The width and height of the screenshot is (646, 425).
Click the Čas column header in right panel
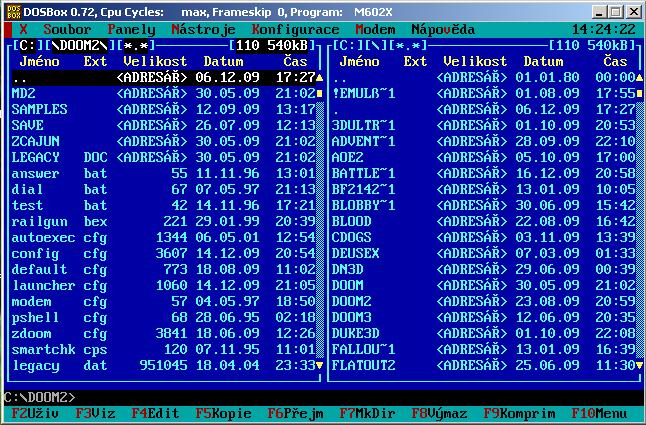[615, 61]
